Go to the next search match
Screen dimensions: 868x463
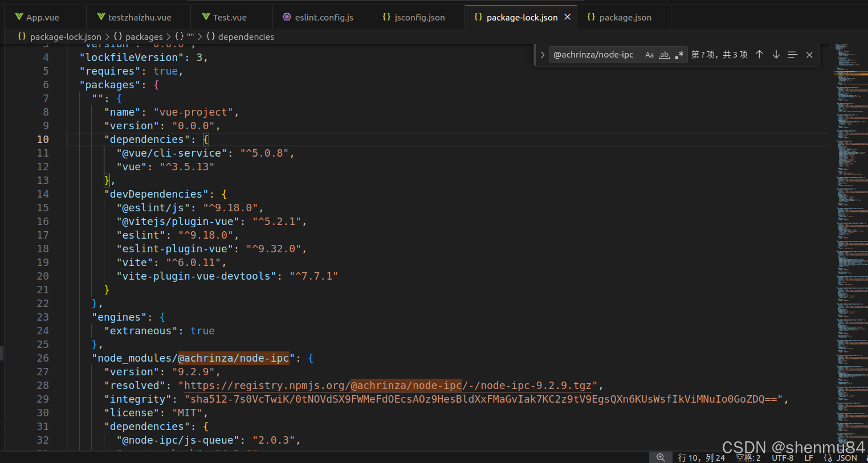pos(776,55)
